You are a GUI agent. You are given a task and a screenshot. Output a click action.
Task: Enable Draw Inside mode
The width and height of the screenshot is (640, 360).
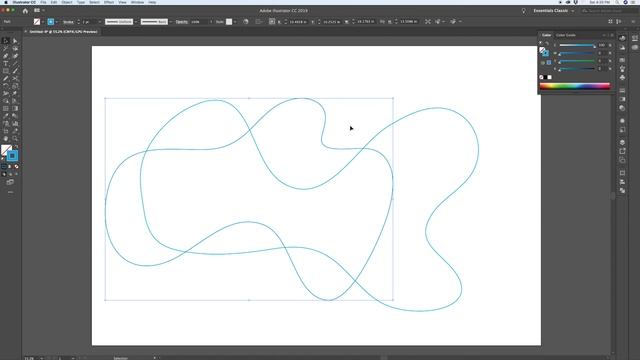[16, 174]
